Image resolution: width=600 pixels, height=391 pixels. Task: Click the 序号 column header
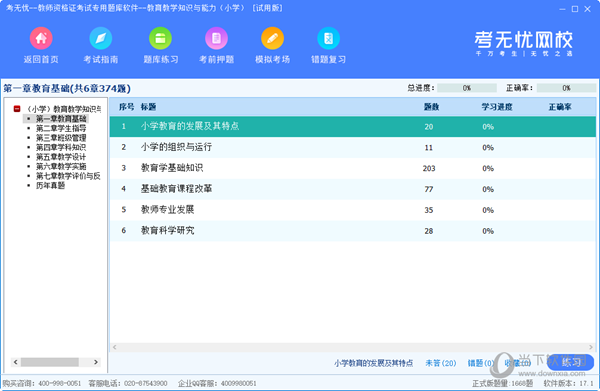(x=126, y=107)
